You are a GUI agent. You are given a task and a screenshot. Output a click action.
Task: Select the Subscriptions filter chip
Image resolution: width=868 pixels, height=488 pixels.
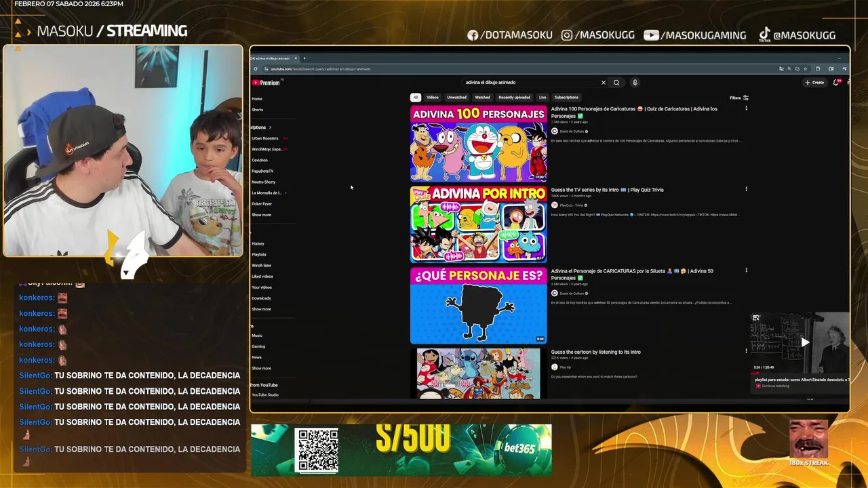[x=566, y=98]
